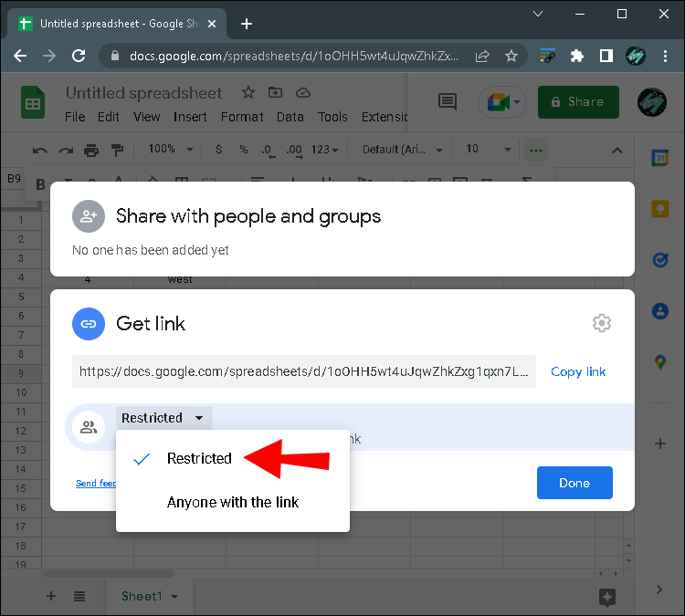The width and height of the screenshot is (685, 616).
Task: Click the hide side panel chevron
Action: [x=659, y=590]
